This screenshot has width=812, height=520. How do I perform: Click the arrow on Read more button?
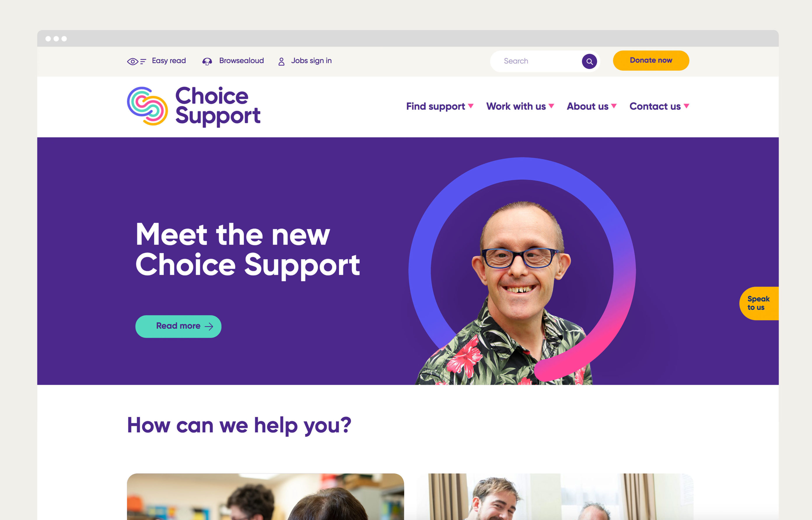209,326
